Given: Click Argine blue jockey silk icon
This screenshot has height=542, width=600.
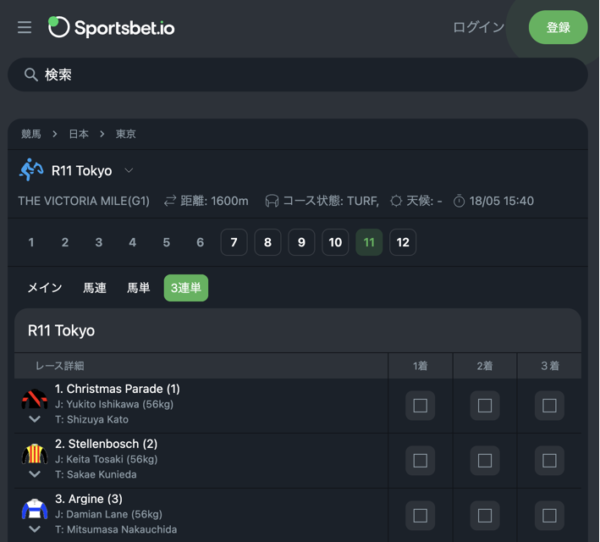Looking at the screenshot, I should [34, 509].
